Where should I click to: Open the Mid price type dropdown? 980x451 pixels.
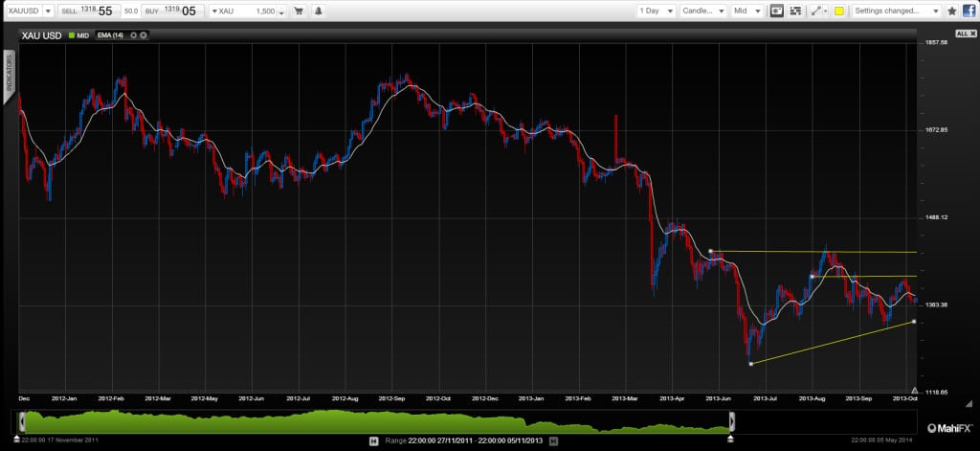(747, 11)
